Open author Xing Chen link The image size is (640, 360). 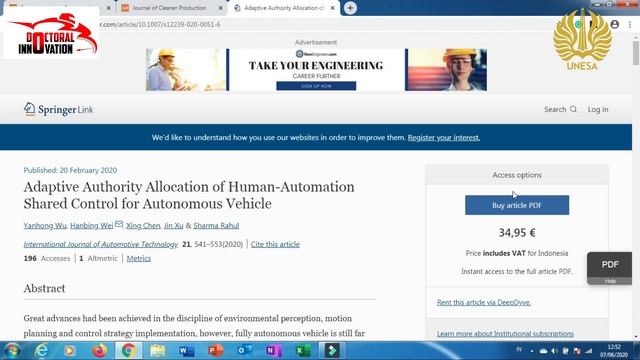tap(143, 225)
